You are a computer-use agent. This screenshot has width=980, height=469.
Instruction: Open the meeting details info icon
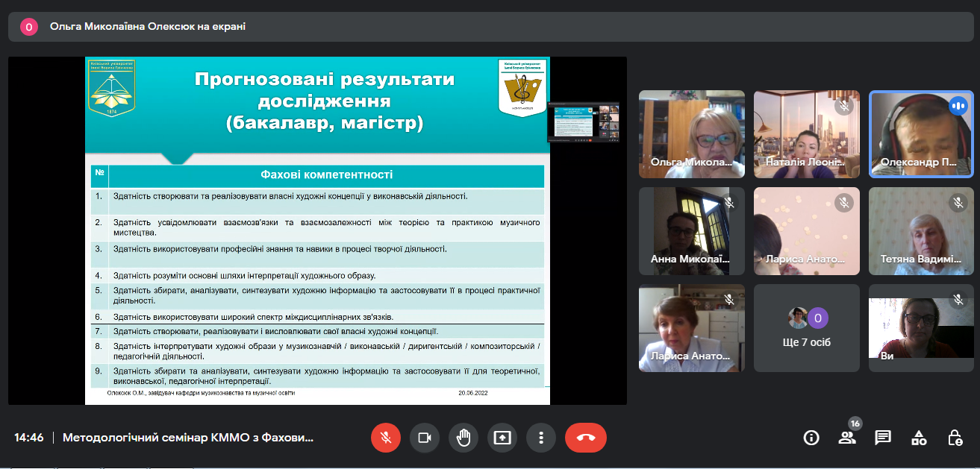coord(811,438)
